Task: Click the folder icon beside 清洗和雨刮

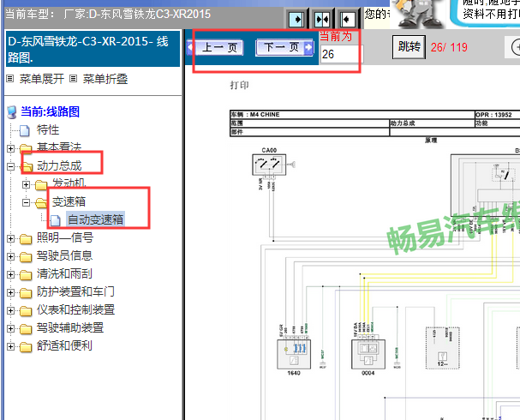Action: tap(26, 275)
